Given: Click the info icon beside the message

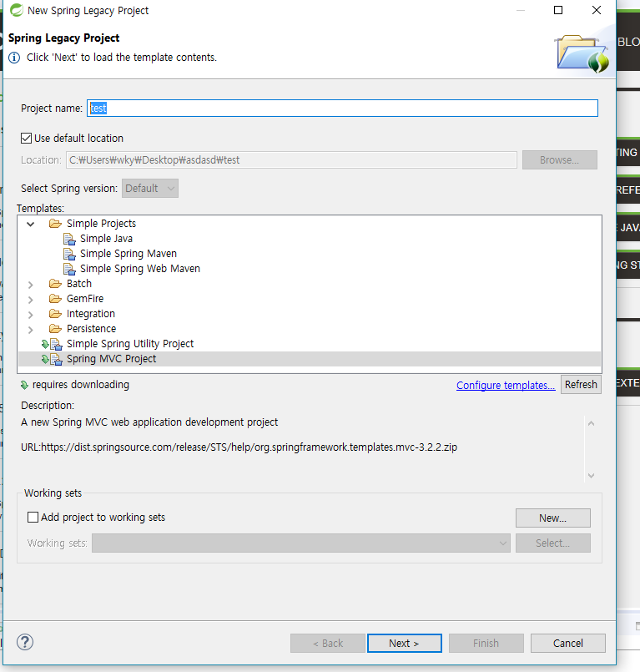Looking at the screenshot, I should 14,58.
